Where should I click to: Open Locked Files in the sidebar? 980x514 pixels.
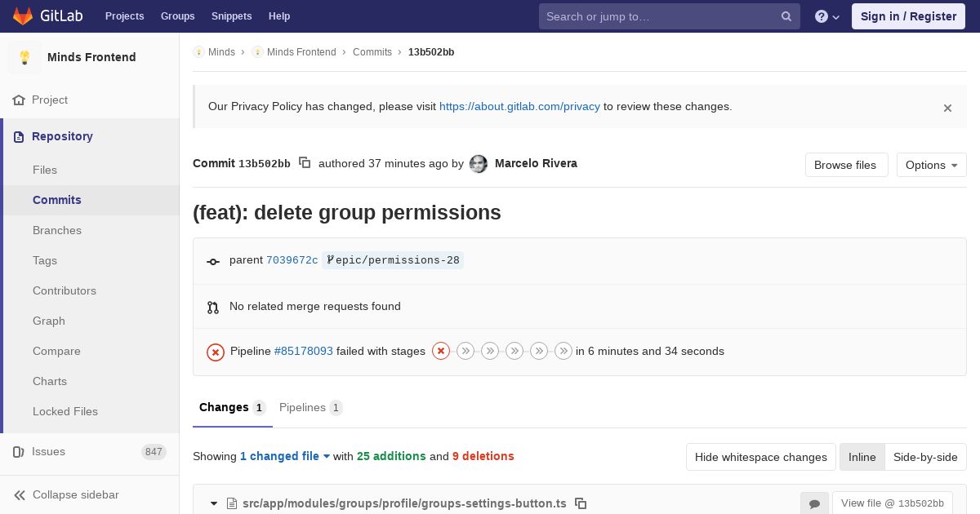click(x=65, y=411)
